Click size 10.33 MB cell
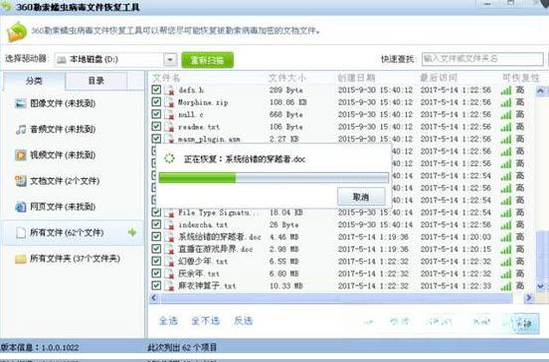 [x=286, y=286]
